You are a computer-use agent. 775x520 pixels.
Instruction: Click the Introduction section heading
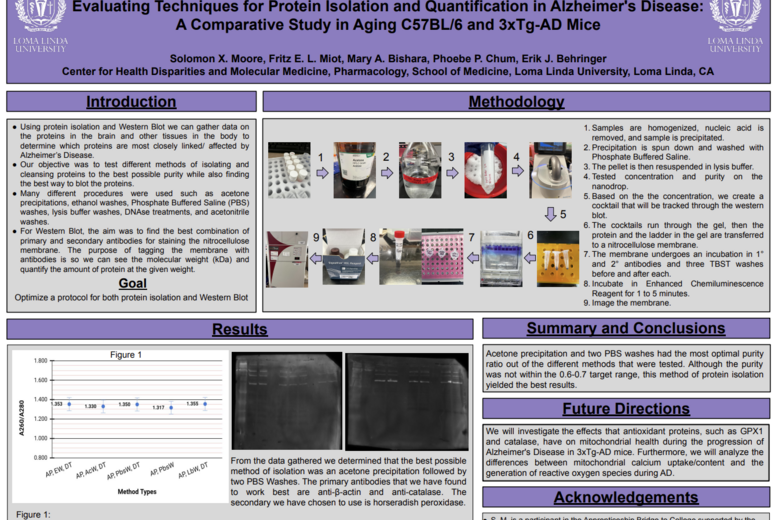(x=131, y=101)
